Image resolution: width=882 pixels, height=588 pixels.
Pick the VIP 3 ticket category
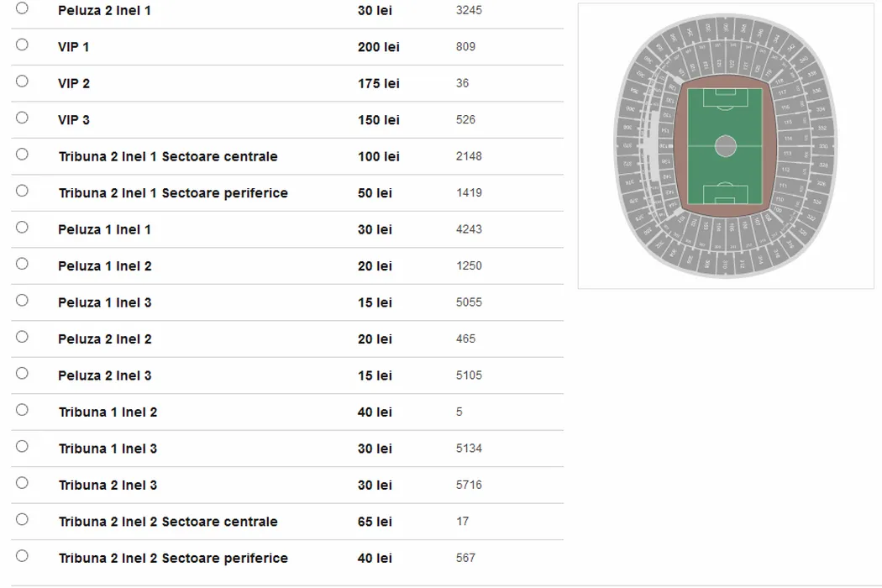coord(22,118)
